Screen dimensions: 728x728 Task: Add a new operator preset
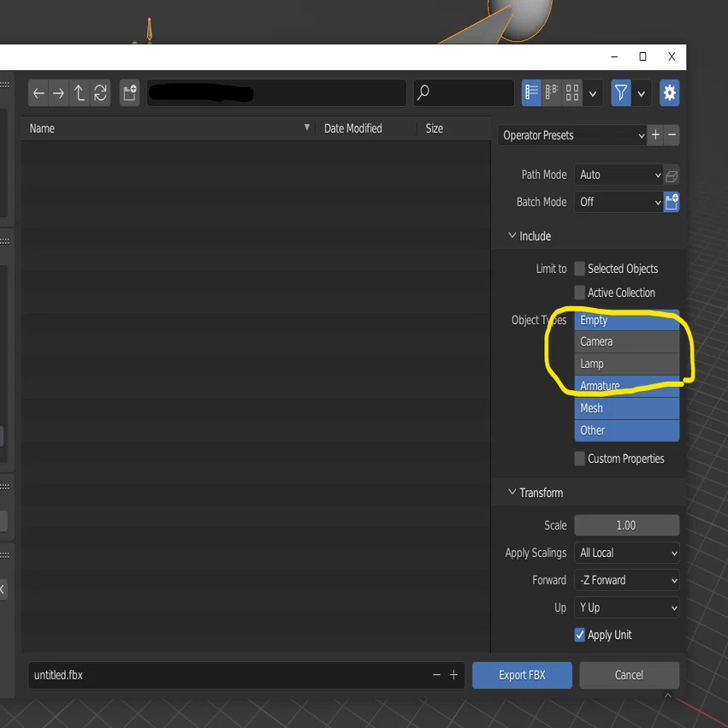click(655, 135)
